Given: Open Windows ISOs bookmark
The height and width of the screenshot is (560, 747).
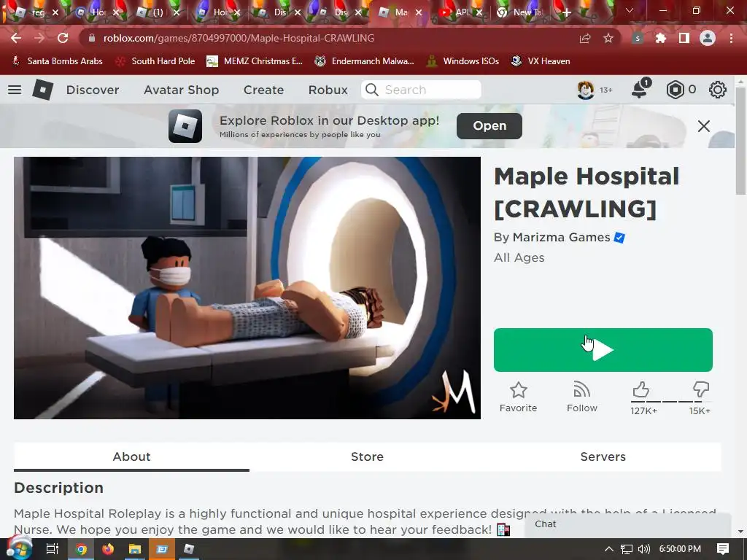Looking at the screenshot, I should tap(462, 61).
